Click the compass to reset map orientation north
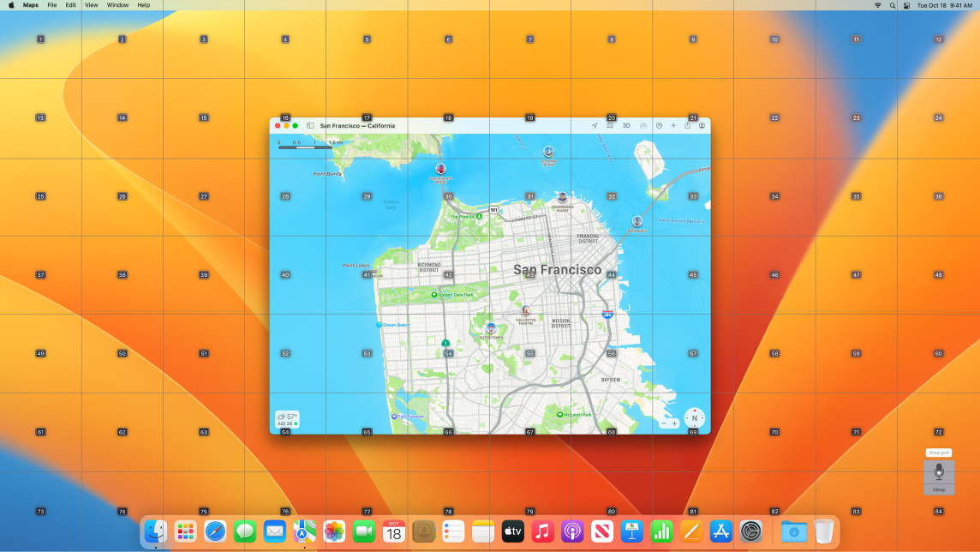Viewport: 980px width, 552px height. click(x=694, y=420)
